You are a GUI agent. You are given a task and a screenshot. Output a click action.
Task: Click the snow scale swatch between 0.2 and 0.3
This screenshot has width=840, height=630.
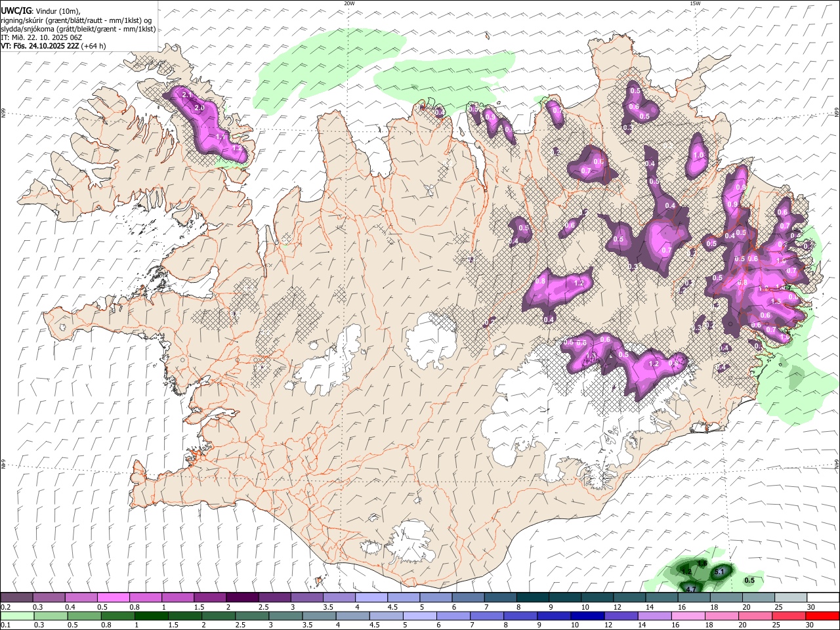(x=16, y=598)
